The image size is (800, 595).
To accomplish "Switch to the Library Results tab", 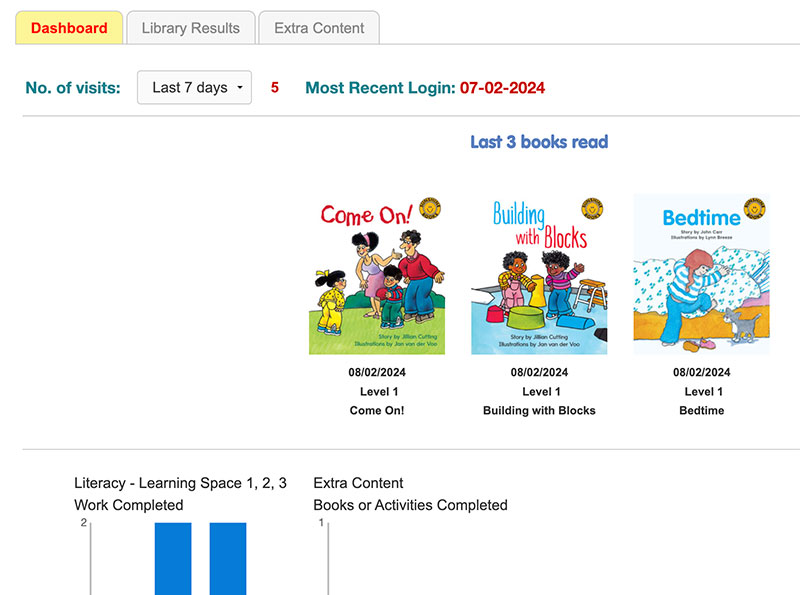I will point(190,28).
